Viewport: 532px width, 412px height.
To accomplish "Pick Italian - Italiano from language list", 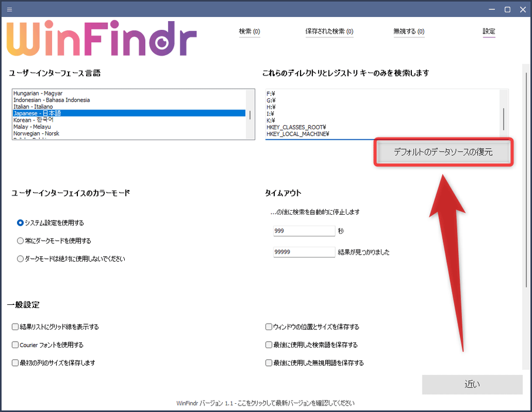I will 129,107.
